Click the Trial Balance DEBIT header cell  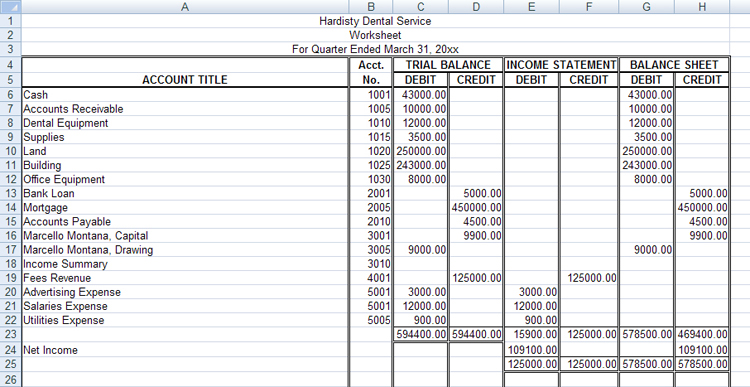(x=420, y=80)
